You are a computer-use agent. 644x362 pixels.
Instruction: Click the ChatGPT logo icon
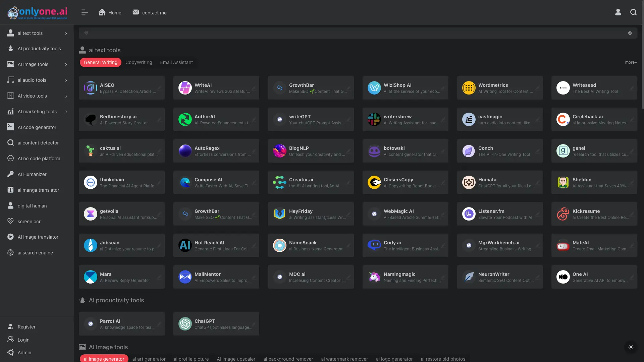click(185, 324)
